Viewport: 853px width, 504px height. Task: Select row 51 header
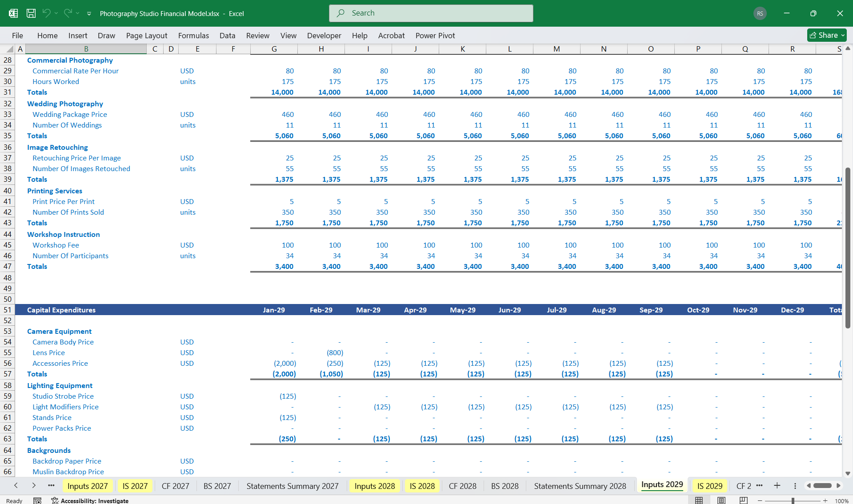(x=8, y=310)
